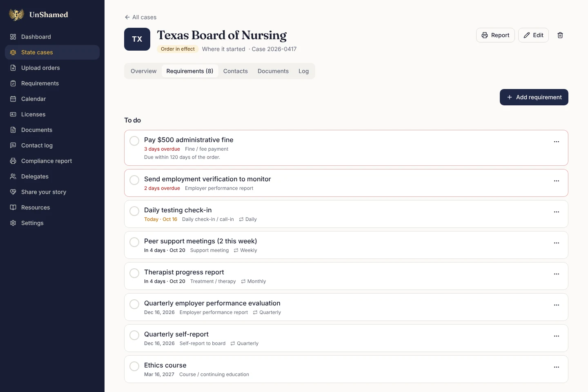Open three-dot menu for Peer support meetings

(x=557, y=243)
